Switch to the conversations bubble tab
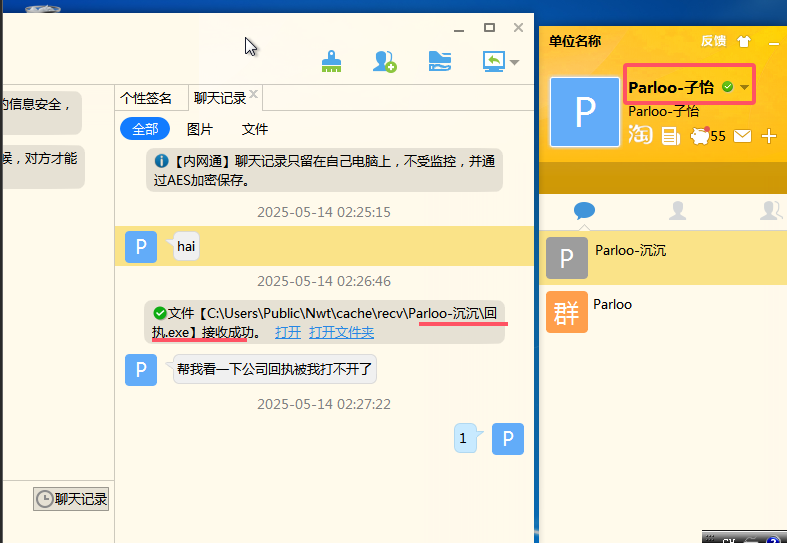 pos(584,210)
